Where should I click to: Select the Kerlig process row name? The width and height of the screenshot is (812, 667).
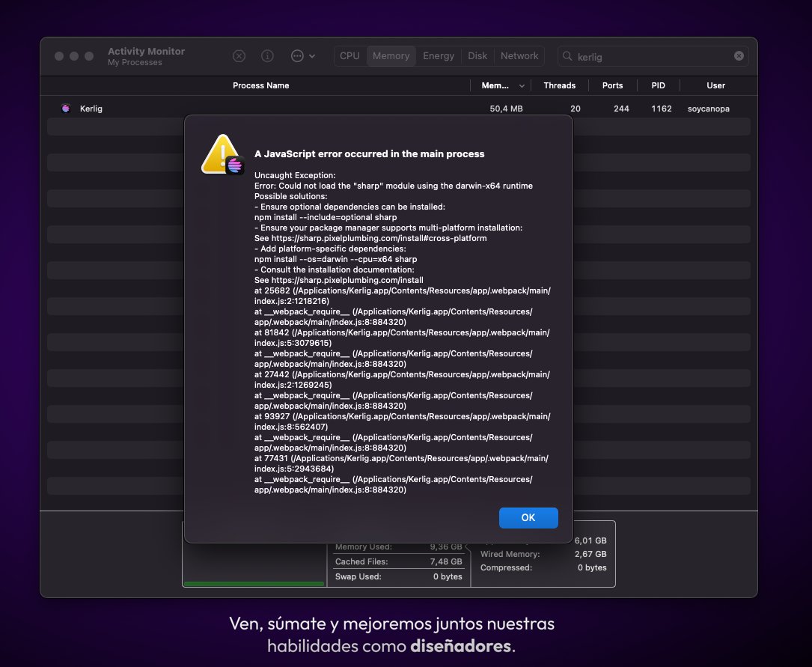[x=91, y=109]
